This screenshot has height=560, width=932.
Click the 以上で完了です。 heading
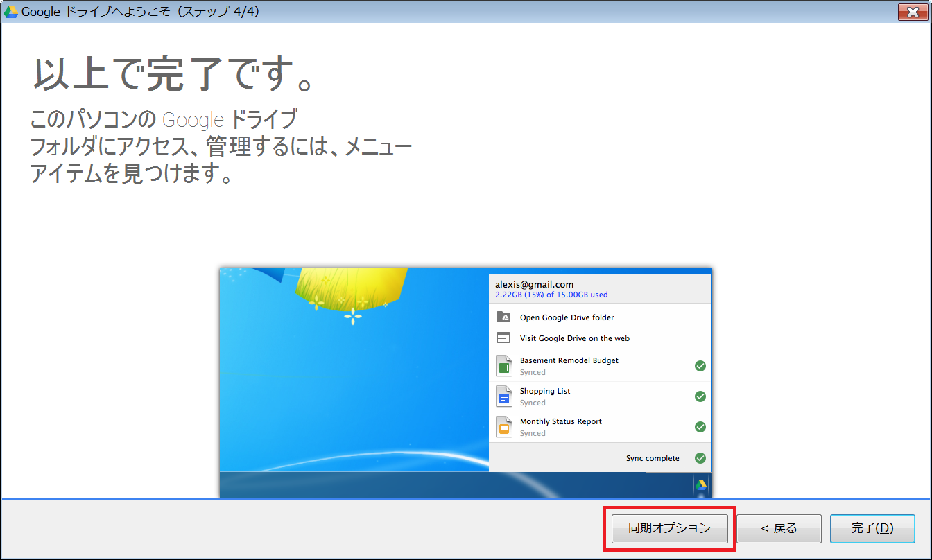[x=173, y=75]
